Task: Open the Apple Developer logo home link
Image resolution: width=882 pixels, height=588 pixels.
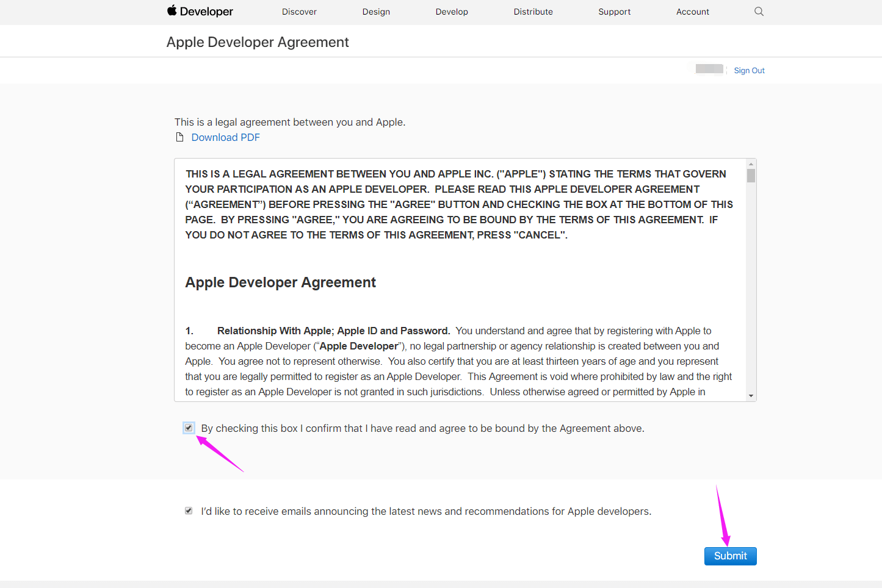Action: coord(200,12)
